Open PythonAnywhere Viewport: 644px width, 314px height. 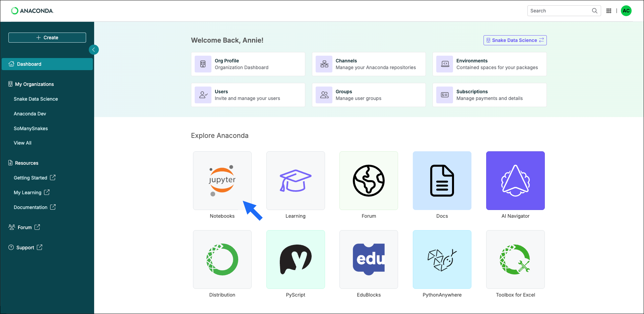click(442, 259)
